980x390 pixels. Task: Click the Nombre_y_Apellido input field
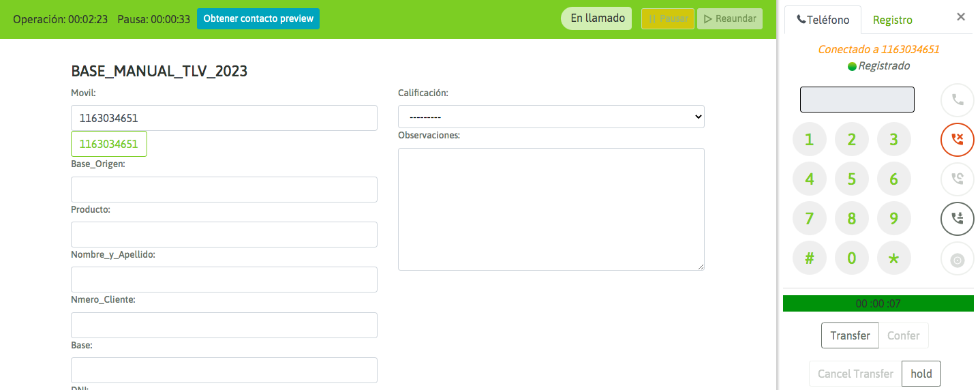[x=224, y=280]
